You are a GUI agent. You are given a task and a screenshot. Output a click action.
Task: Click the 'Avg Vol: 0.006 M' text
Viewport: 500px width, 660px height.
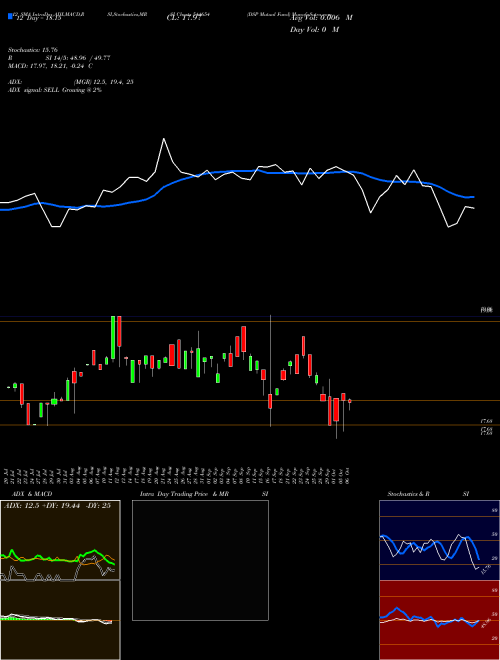[x=321, y=18]
